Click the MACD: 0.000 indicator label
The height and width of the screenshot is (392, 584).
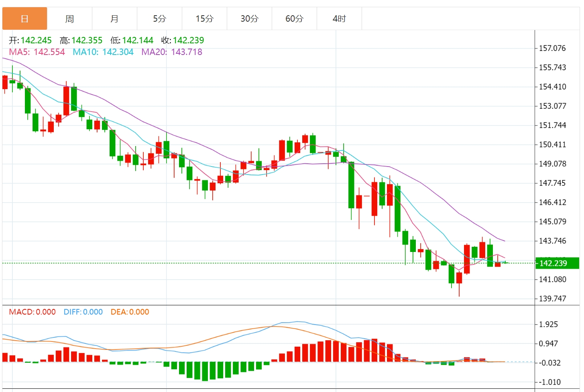(33, 312)
